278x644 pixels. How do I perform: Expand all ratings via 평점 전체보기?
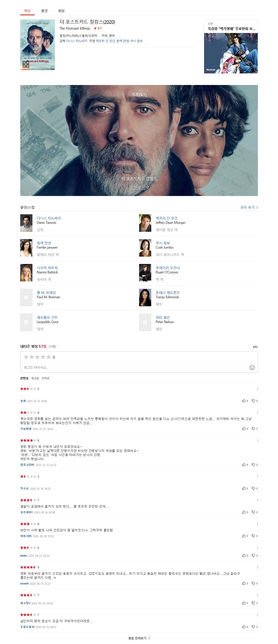[139, 638]
